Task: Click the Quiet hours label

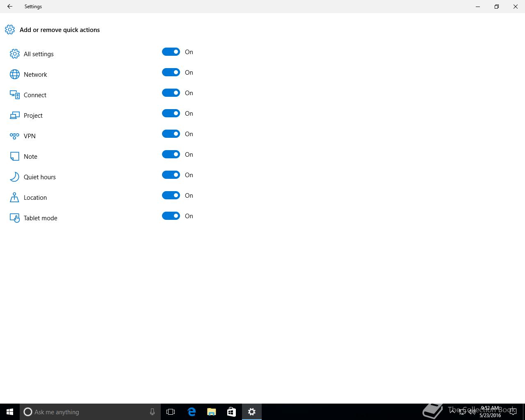Action: pos(40,177)
